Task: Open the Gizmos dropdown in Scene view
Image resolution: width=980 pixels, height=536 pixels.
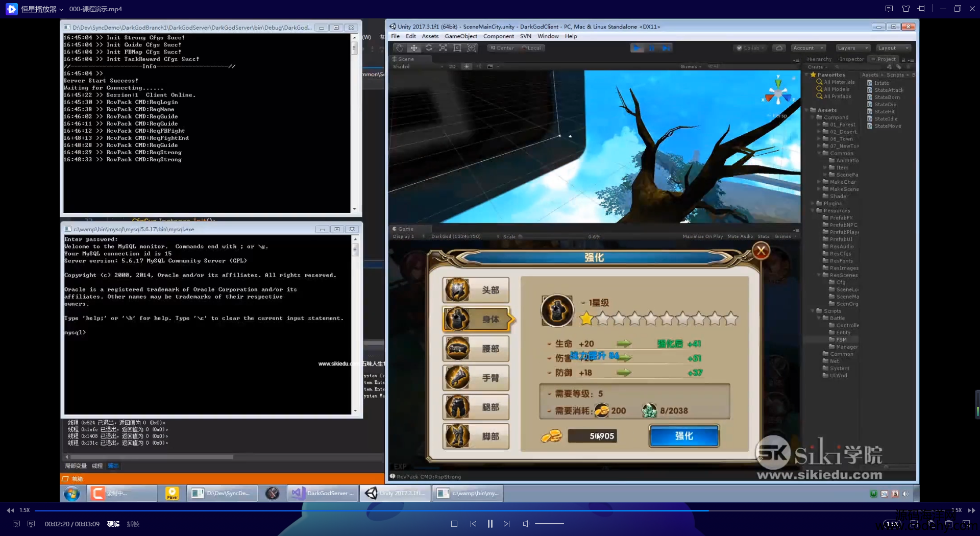Action: click(691, 66)
